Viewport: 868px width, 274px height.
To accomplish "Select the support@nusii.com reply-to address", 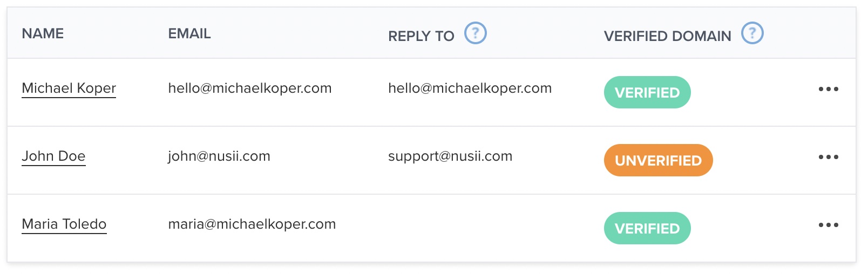I will point(450,156).
